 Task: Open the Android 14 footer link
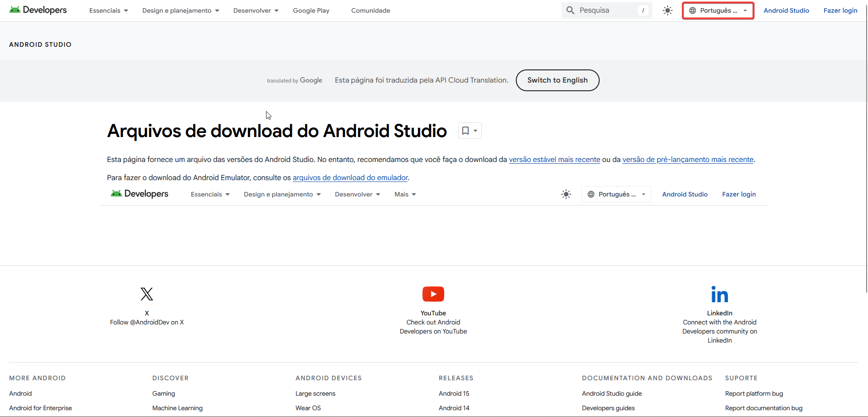coord(454,408)
